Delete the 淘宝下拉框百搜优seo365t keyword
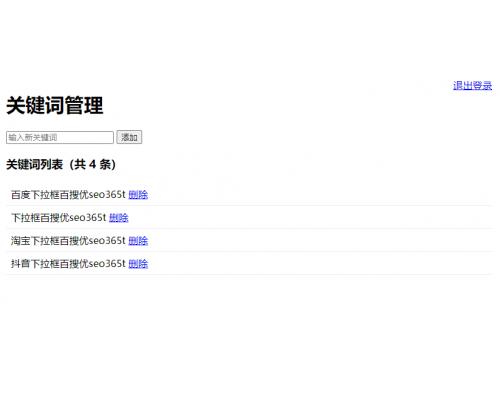This screenshot has height=401, width=500. 138,241
